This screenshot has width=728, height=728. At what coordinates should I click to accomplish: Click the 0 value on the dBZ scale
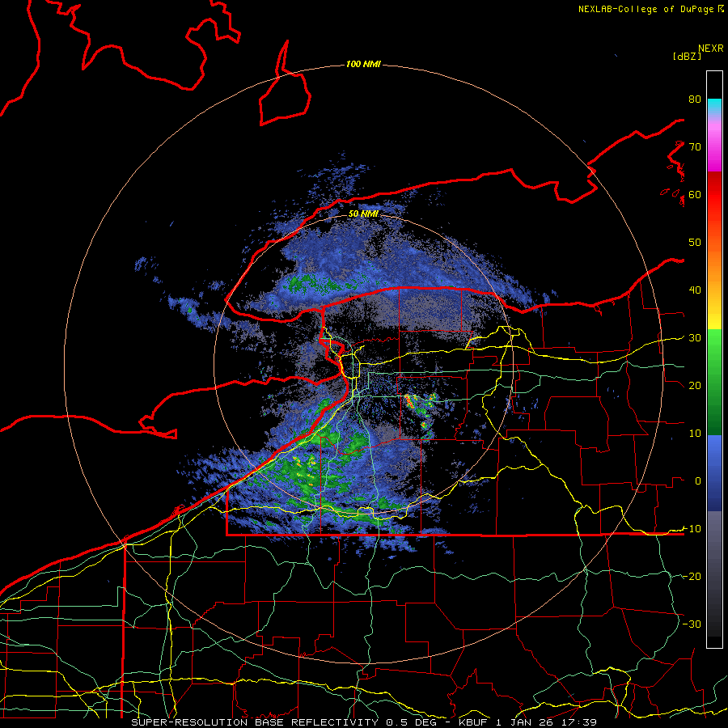click(698, 481)
